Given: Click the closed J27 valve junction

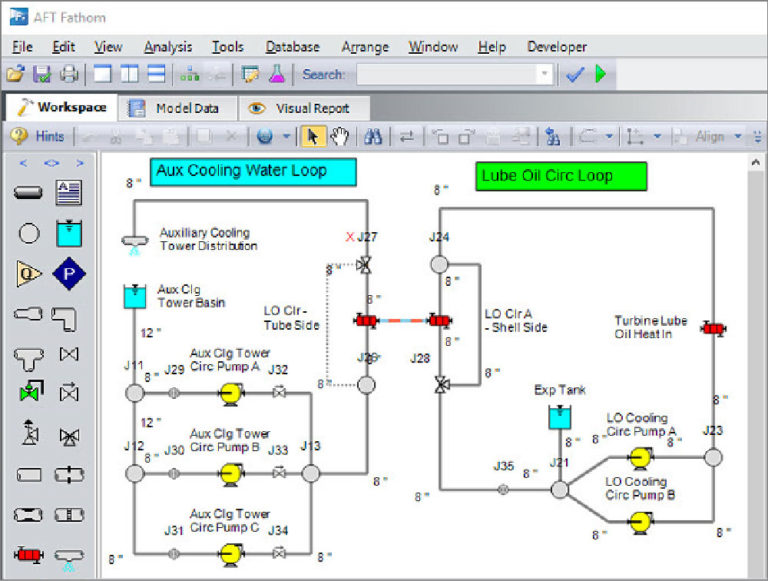Looking at the screenshot, I should (x=363, y=265).
